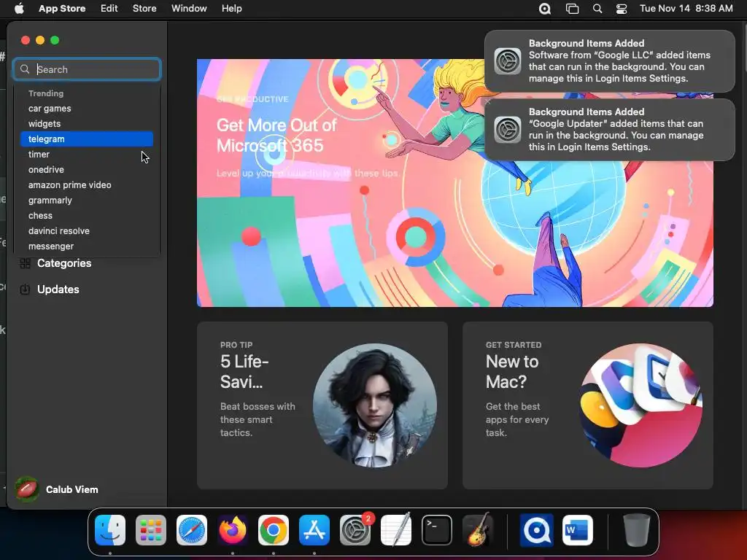Select the Updates sidebar item
The width and height of the screenshot is (747, 560).
pos(87,289)
